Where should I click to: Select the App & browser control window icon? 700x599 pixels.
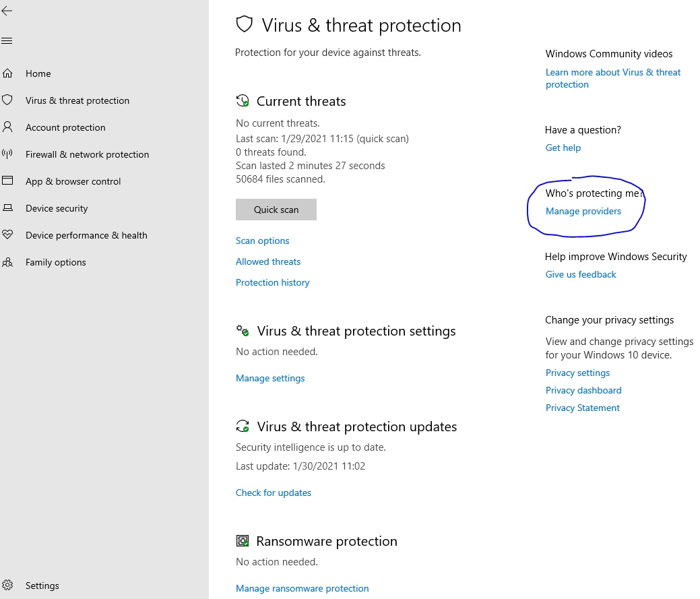(7, 181)
